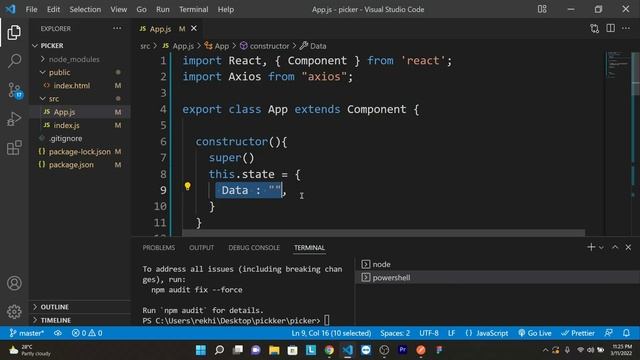Open the Edit menu
This screenshot has height=360, width=640.
[53, 9]
